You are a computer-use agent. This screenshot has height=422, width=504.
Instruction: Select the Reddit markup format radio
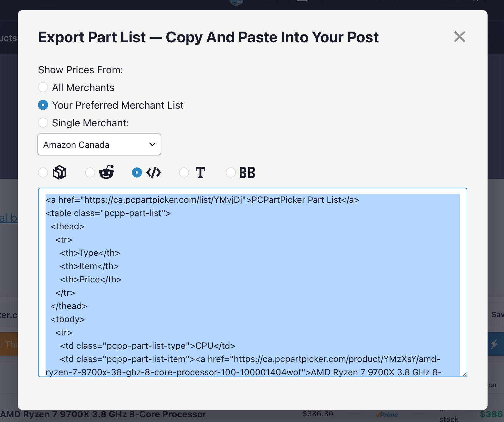90,172
